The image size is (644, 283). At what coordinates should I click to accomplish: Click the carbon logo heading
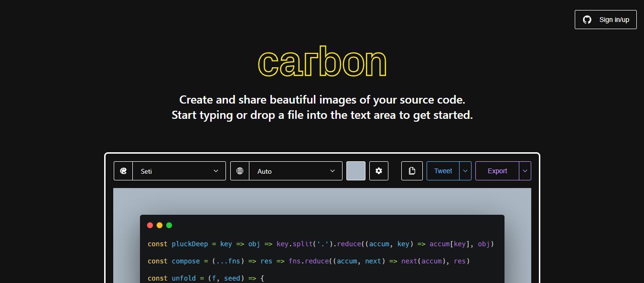coord(322,62)
